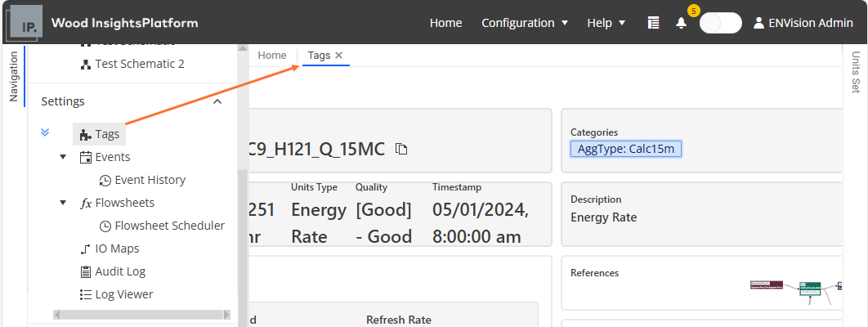Click the scroll-left arrow of navigation panel

[x=56, y=314]
